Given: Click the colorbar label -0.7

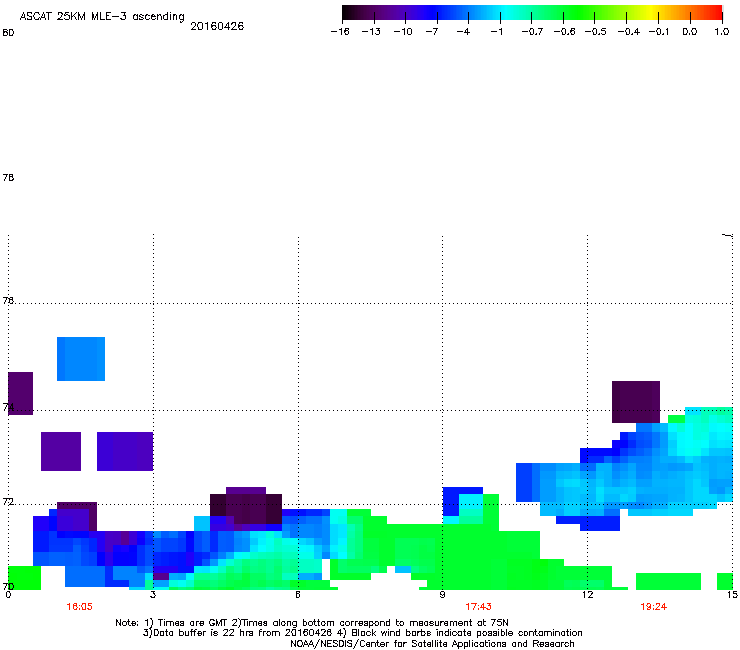Looking at the screenshot, I should [532, 32].
